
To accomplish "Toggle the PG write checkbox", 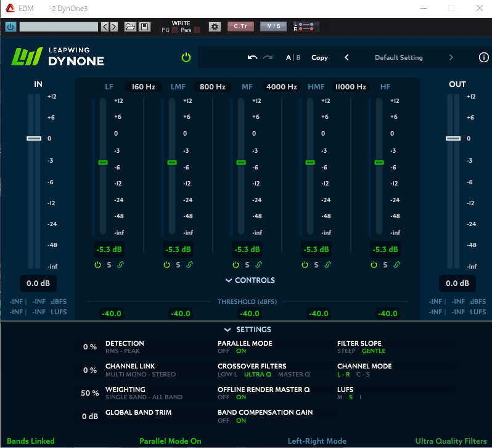I will click(174, 30).
